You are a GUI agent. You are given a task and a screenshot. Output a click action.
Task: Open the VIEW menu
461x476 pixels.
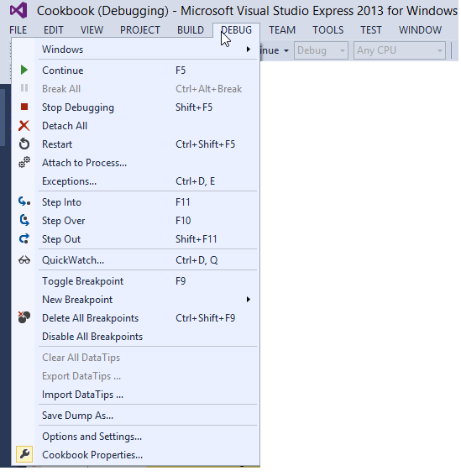click(92, 30)
